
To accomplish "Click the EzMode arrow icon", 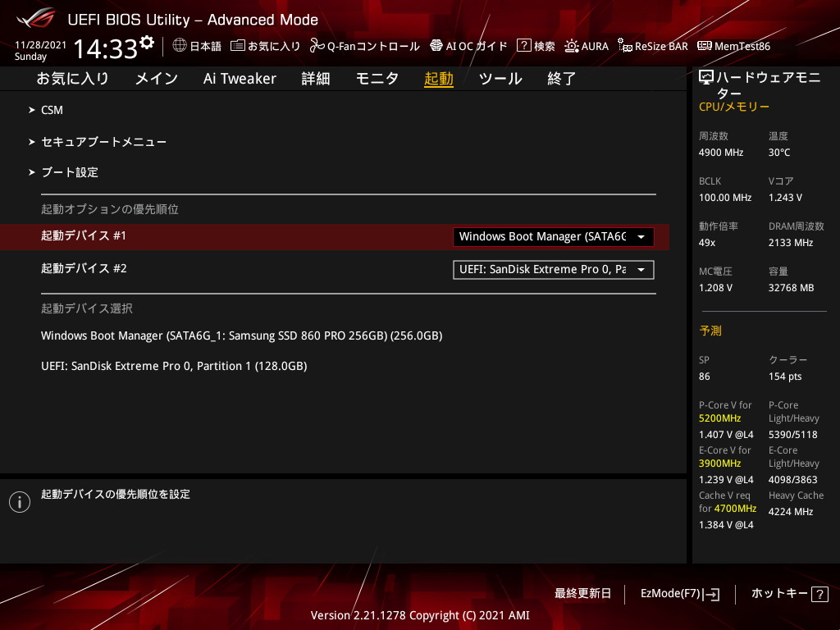I will (713, 594).
